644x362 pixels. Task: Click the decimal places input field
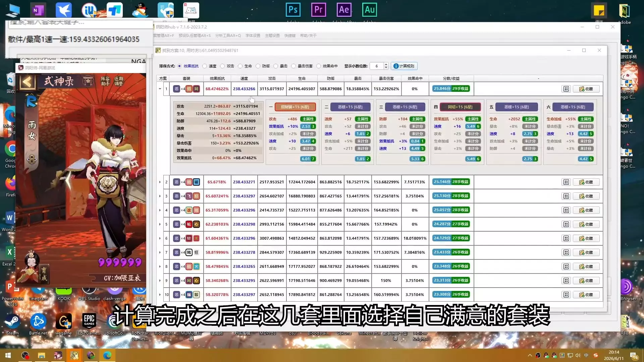(377, 66)
